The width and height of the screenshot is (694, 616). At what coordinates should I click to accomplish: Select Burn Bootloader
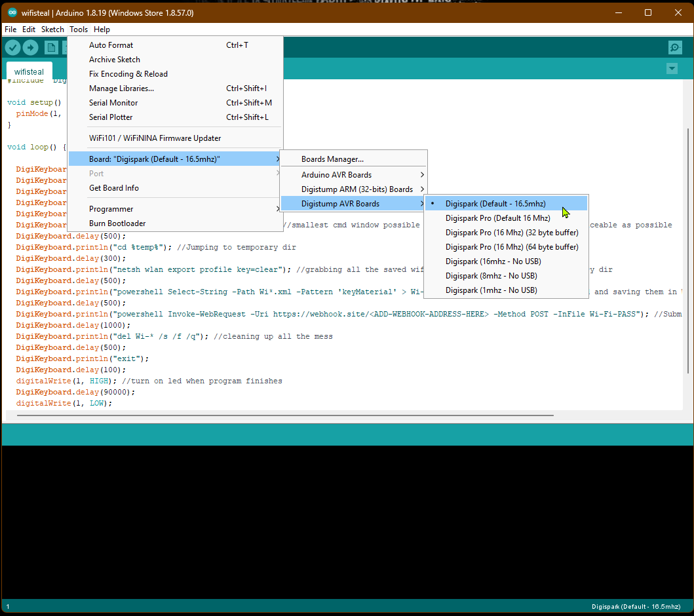pos(175,223)
